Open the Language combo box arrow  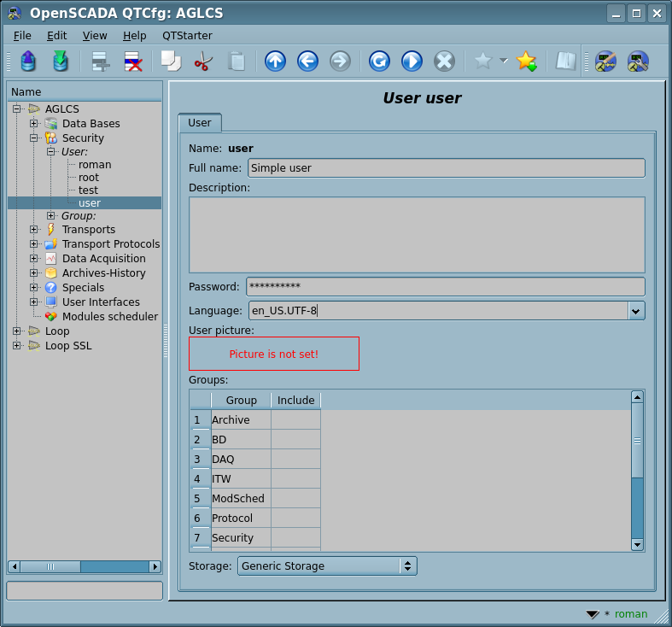(x=636, y=311)
